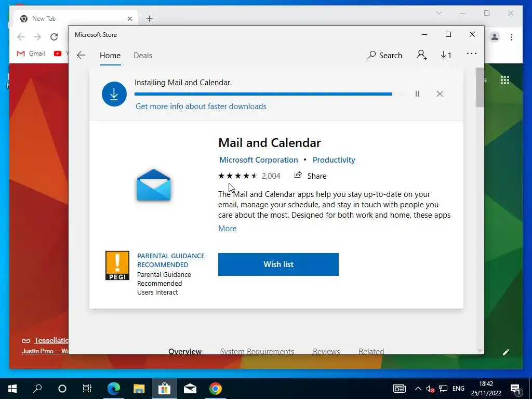Launch Microsoft Edge from the taskbar
The width and height of the screenshot is (532, 399).
click(114, 389)
